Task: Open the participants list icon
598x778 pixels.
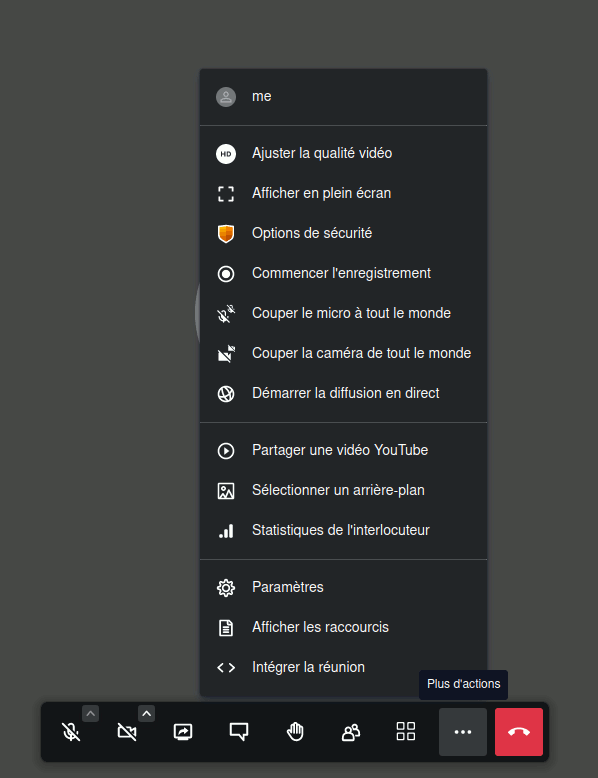Action: click(x=351, y=732)
